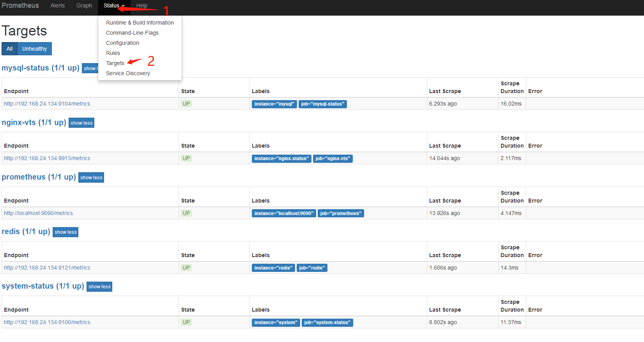Screen dimensions: 644x342
Task: Click scrape duration 14.3ms
Action: tap(510, 268)
